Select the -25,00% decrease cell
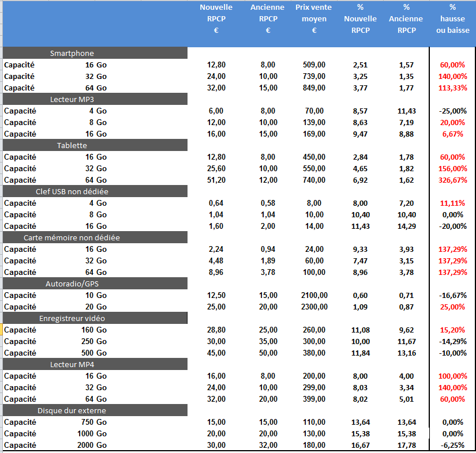This screenshot has height=453, width=476. coord(451,111)
